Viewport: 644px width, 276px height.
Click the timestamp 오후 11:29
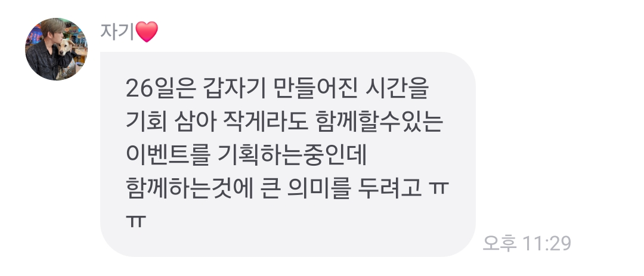[527, 244]
